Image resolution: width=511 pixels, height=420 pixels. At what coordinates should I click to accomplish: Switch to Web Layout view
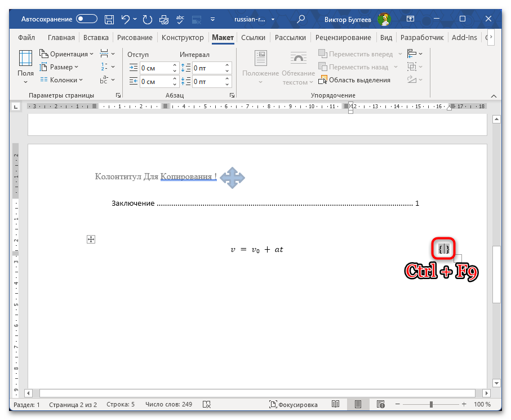coord(380,404)
